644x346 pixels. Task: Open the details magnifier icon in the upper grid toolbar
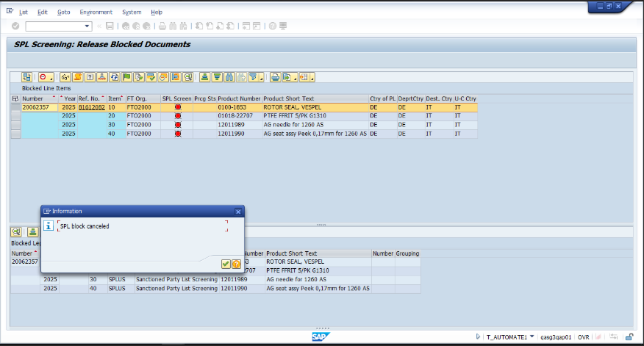click(x=188, y=77)
